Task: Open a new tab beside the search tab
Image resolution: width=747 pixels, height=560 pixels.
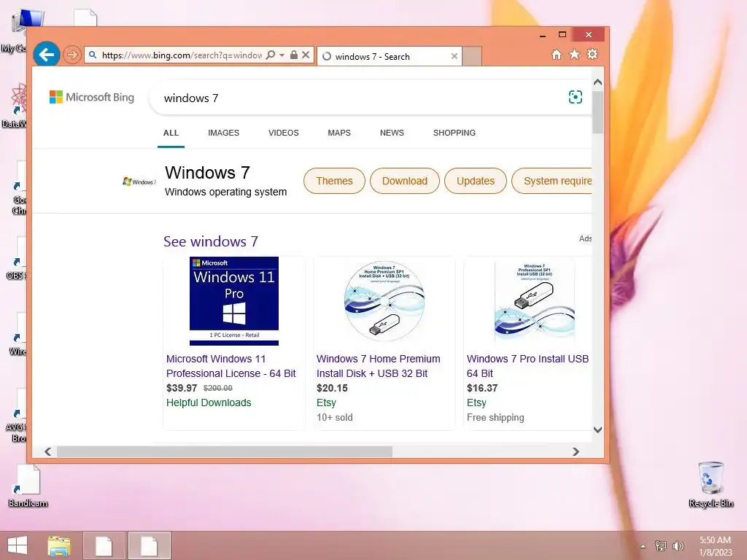Action: click(472, 56)
